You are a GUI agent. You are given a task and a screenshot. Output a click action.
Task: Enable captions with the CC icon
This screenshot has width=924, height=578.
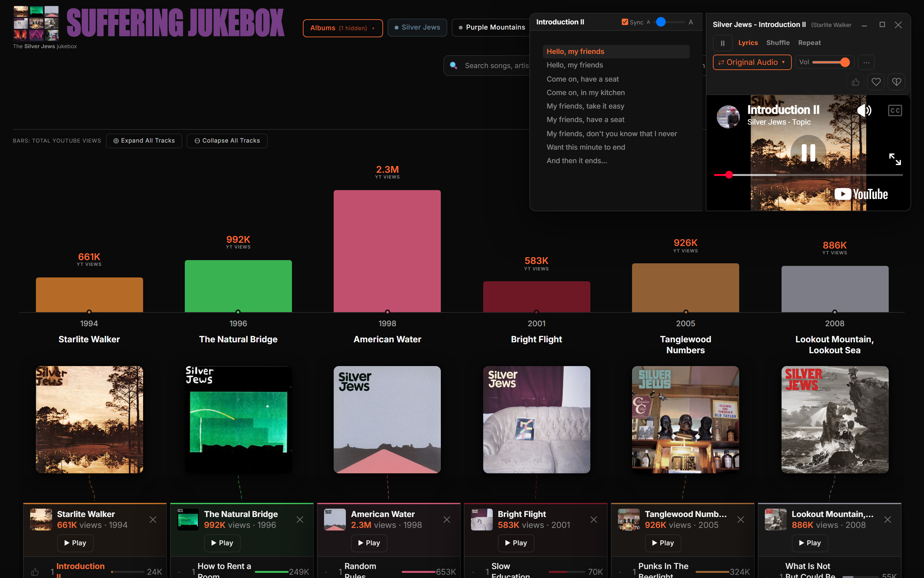[894, 110]
